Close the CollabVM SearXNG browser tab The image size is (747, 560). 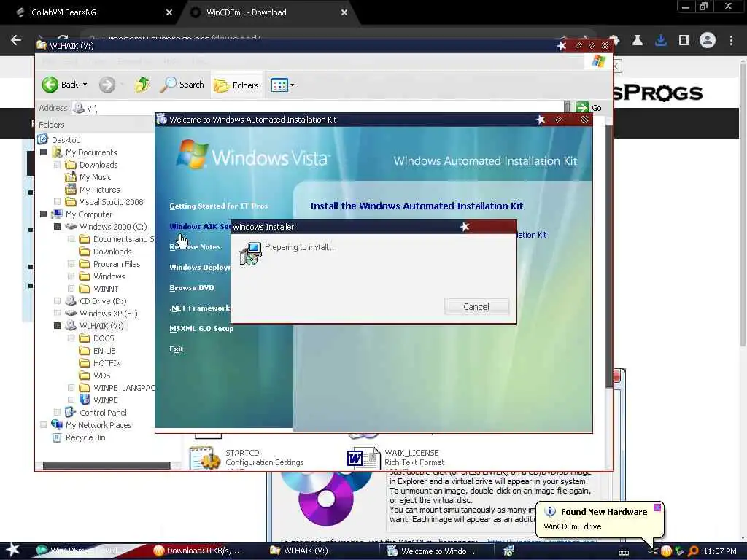[x=169, y=13]
